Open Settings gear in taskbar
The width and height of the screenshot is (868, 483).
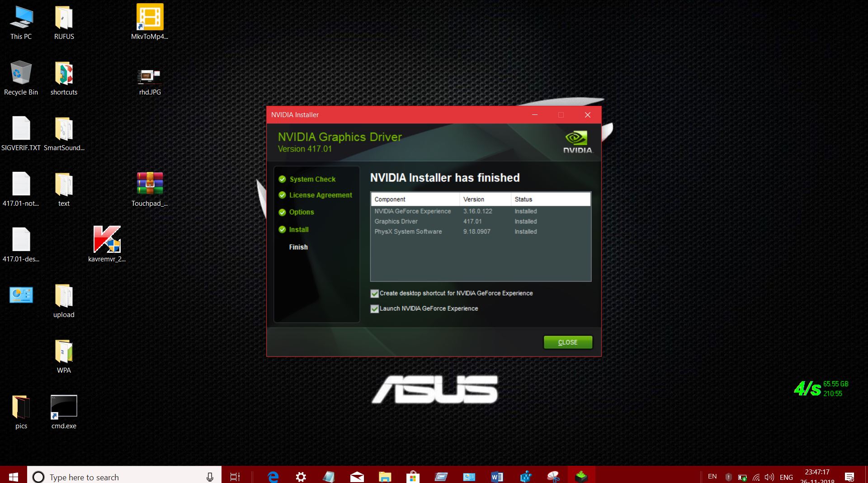(301, 477)
